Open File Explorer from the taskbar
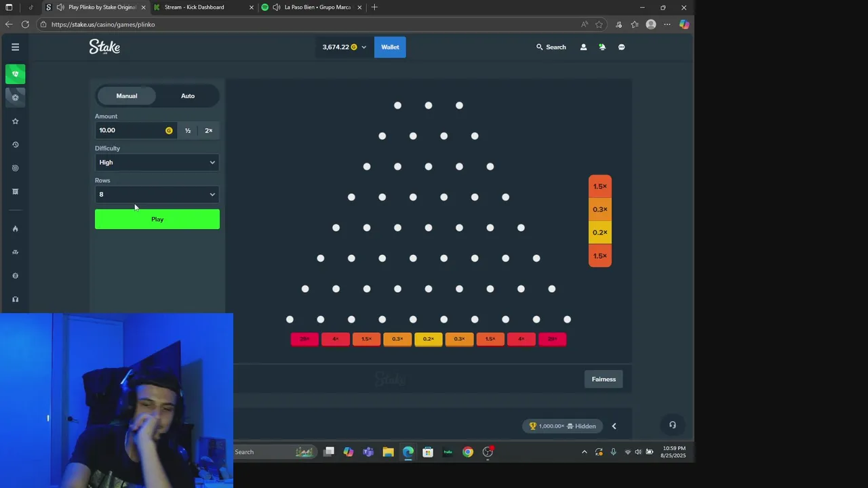 388,452
